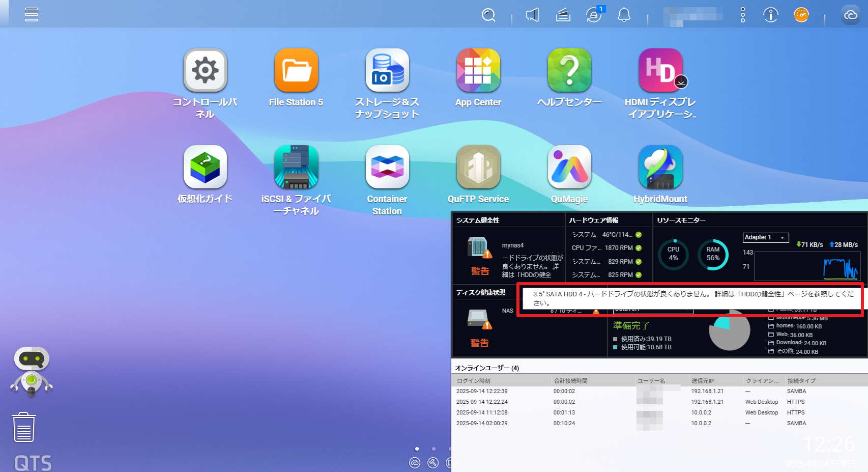
Task: Select login row 2025-09-14 12:22:24
Action: [x=659, y=402]
